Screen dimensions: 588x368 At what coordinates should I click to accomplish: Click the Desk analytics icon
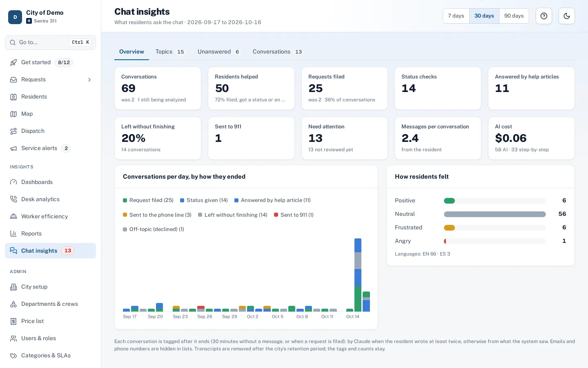(13, 200)
